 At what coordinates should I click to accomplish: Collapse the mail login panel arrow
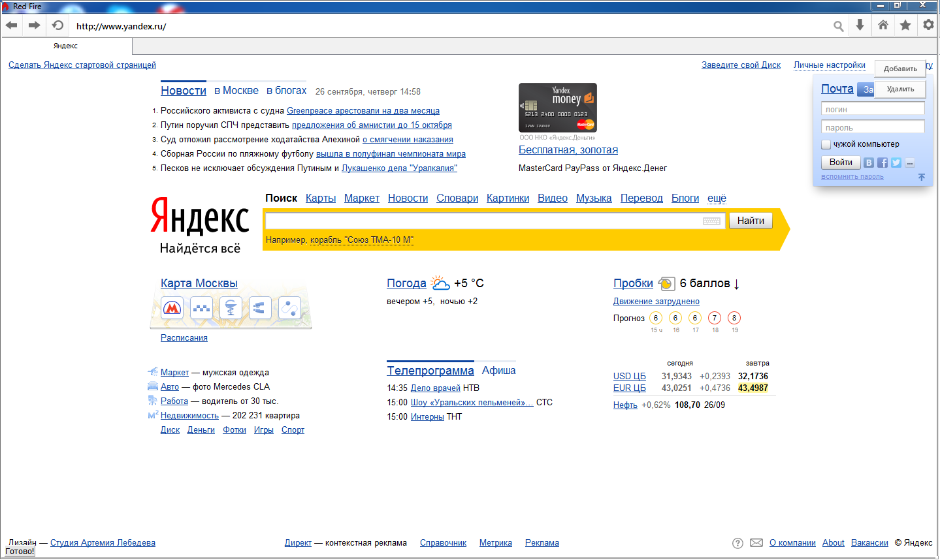(x=922, y=177)
